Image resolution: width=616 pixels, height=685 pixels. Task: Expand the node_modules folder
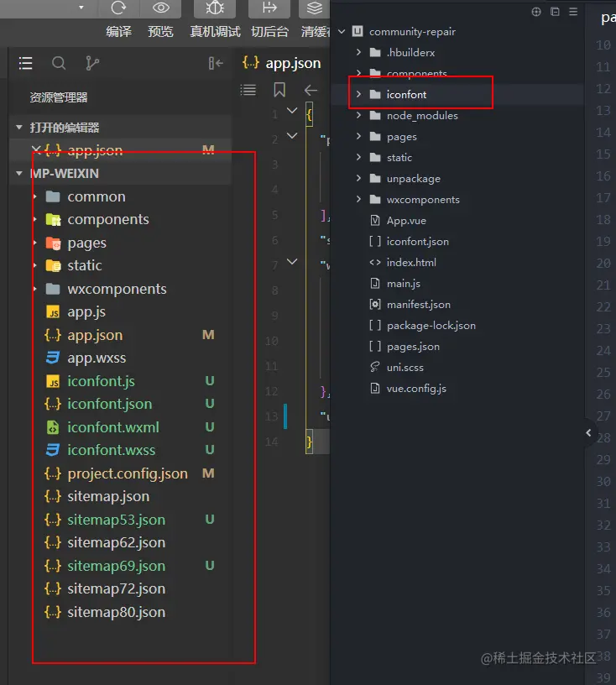coord(358,116)
